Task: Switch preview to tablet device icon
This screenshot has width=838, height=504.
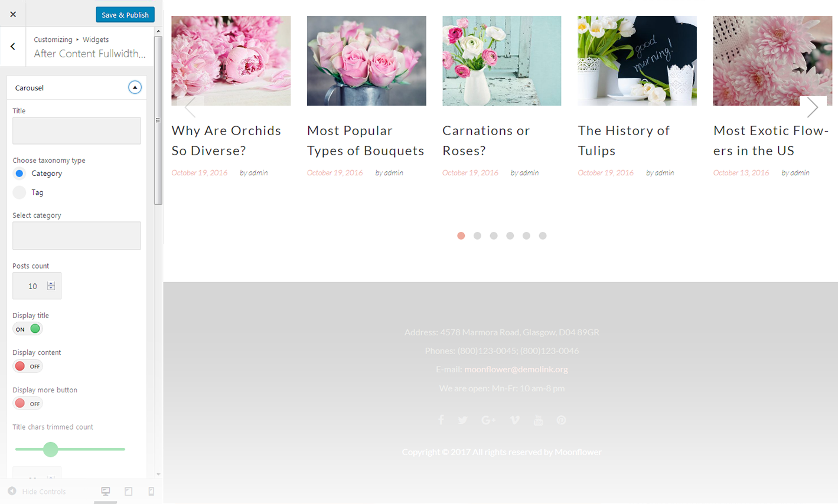Action: (128, 491)
